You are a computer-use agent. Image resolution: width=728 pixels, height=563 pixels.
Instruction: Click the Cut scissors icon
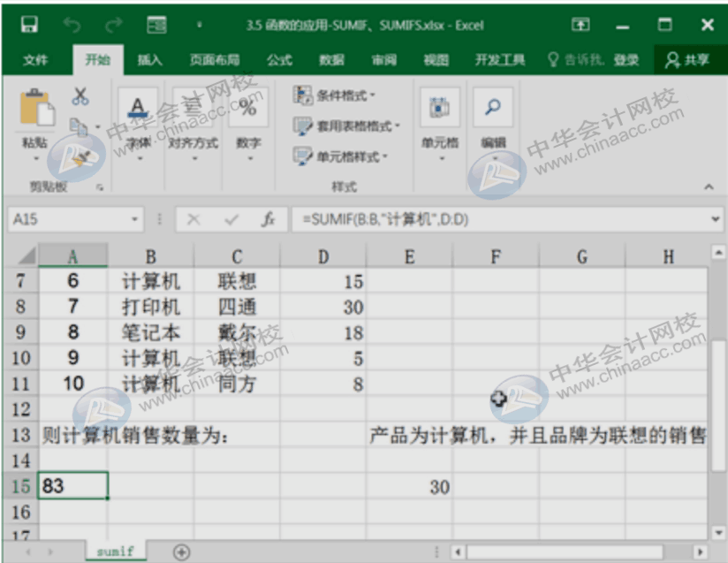tap(80, 96)
